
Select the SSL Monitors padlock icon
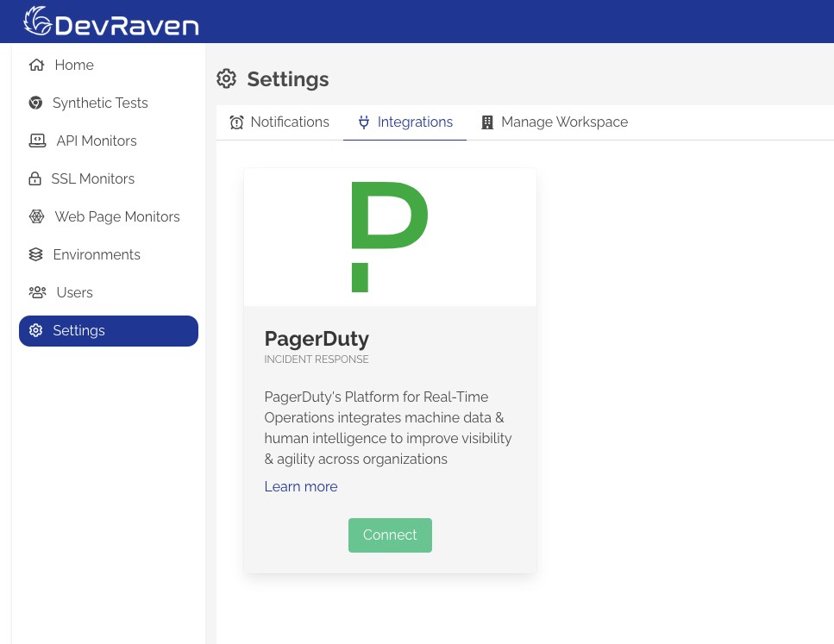pos(34,178)
